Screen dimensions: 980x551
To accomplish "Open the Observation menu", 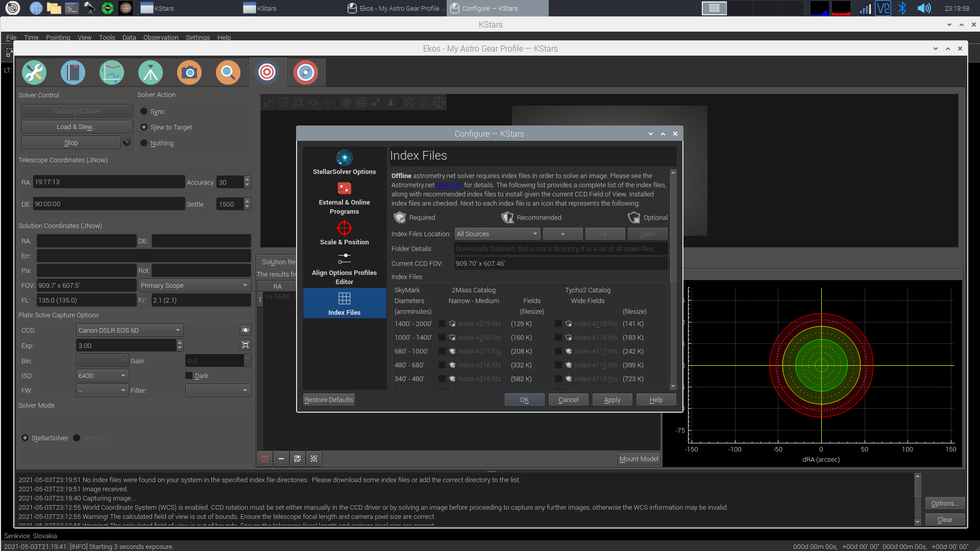I will (161, 37).
